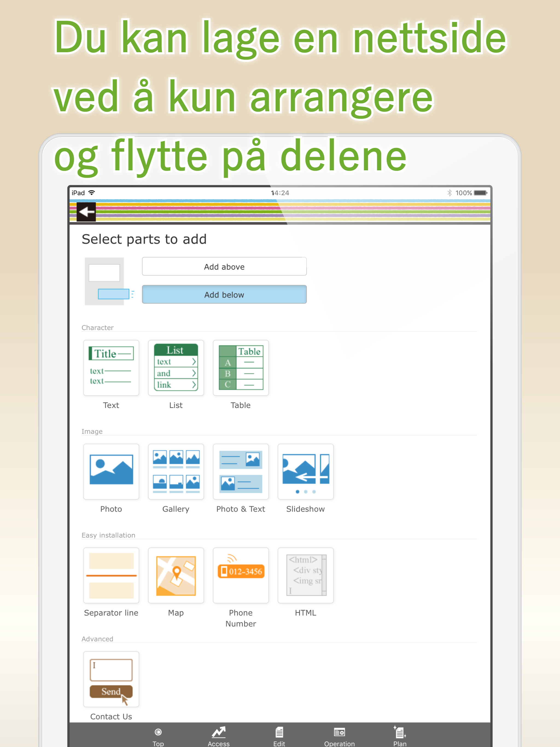Image resolution: width=560 pixels, height=747 pixels.
Task: Switch to the Top tab
Action: (158, 736)
